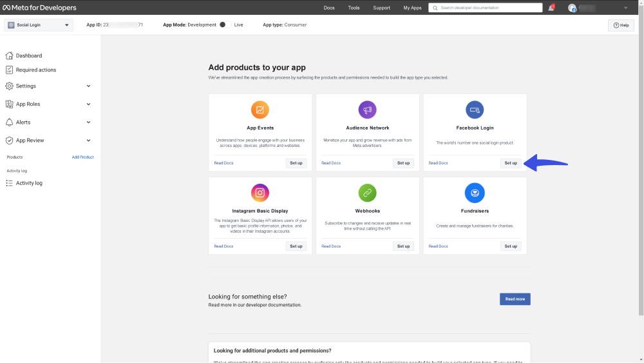Click the App Review shield icon

pyautogui.click(x=9, y=140)
